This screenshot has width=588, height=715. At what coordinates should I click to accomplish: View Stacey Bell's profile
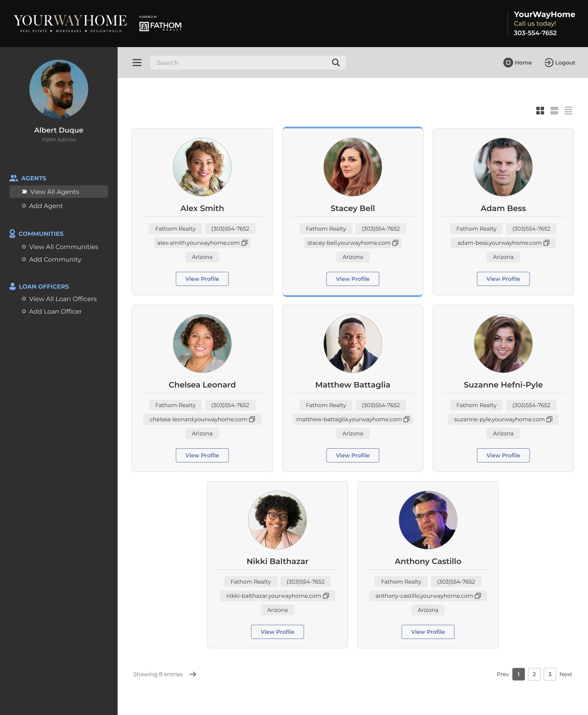pos(353,279)
